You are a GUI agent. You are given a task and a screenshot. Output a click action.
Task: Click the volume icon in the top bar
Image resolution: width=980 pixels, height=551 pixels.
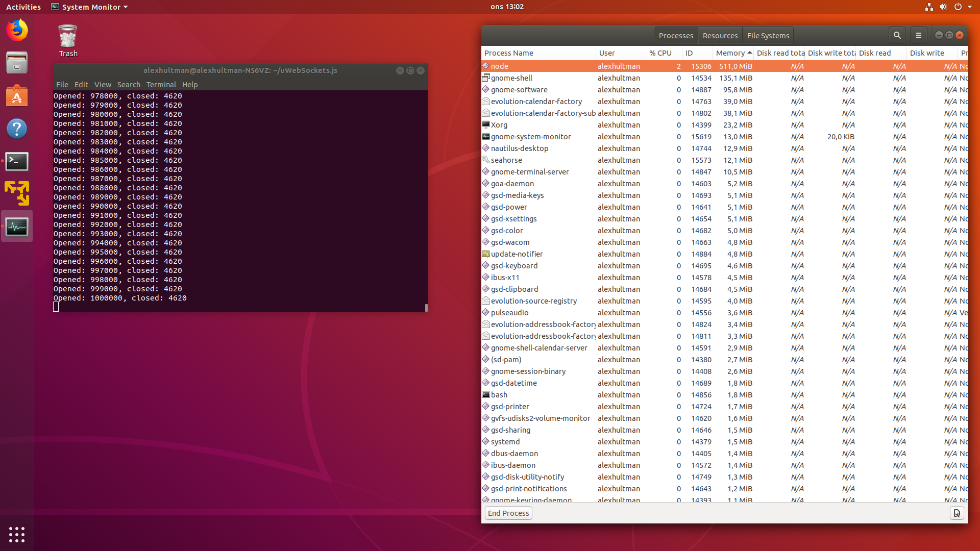point(943,7)
